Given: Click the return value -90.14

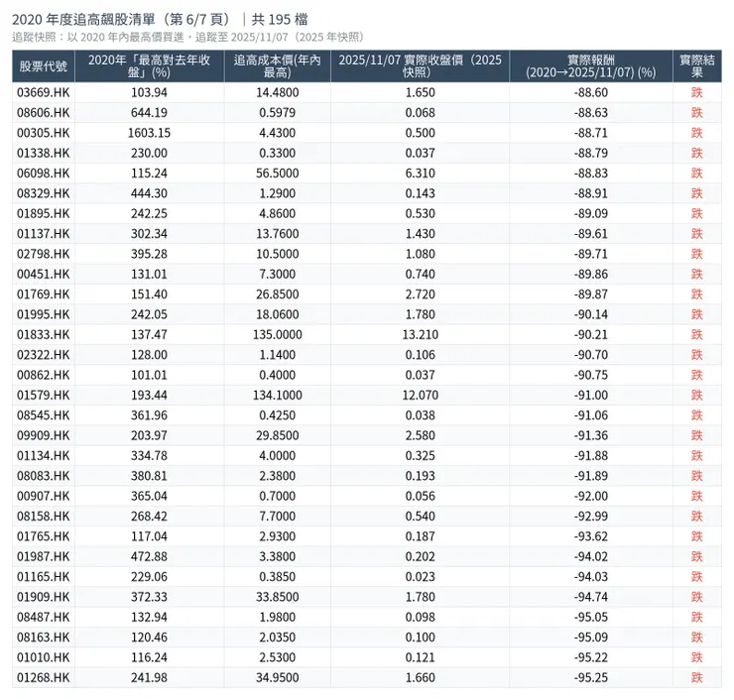Looking at the screenshot, I should click(591, 314).
